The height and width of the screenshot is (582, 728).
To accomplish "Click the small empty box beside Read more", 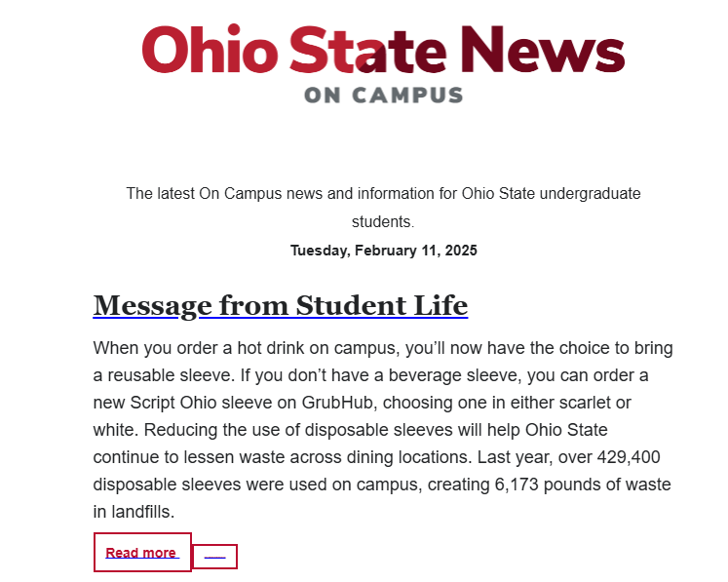I will point(215,557).
